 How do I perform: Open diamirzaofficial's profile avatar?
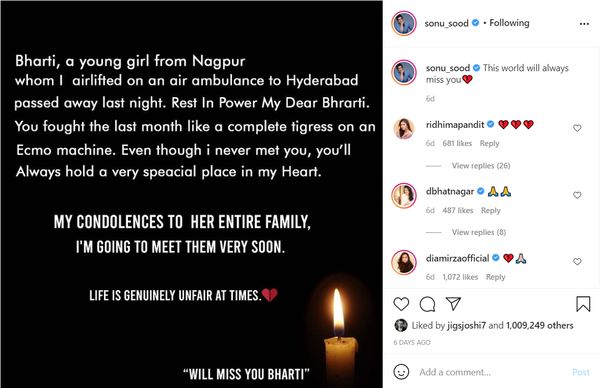[404, 262]
